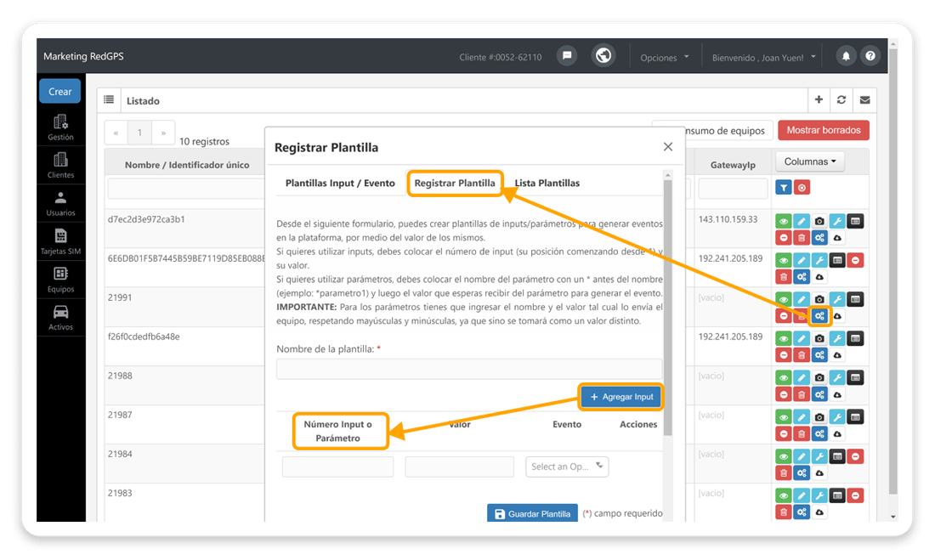935x560 pixels.
Task: Select the Registrar Plantilla tab
Action: pyautogui.click(x=455, y=183)
